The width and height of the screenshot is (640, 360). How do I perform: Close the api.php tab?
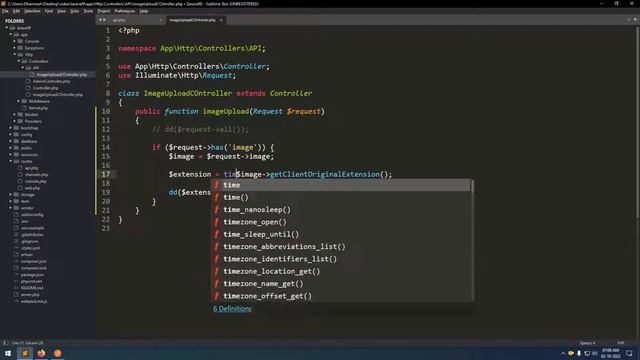pos(160,20)
